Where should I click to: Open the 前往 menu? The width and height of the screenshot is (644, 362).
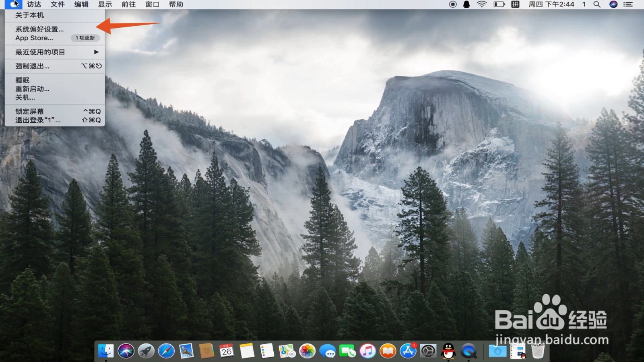(x=129, y=4)
